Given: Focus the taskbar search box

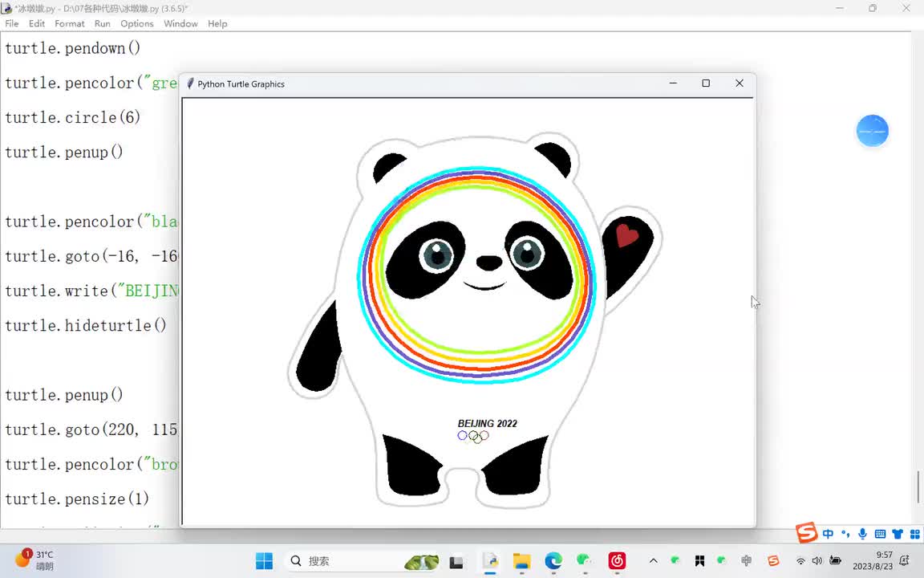Looking at the screenshot, I should (363, 561).
